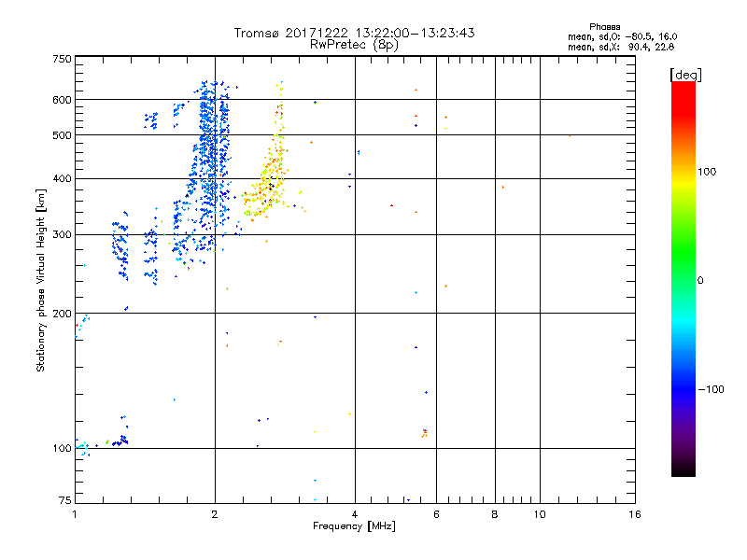The image size is (747, 560).
Task: Select the "mean, sd,O: -80.5, 16.0" line
Action: 622,36
